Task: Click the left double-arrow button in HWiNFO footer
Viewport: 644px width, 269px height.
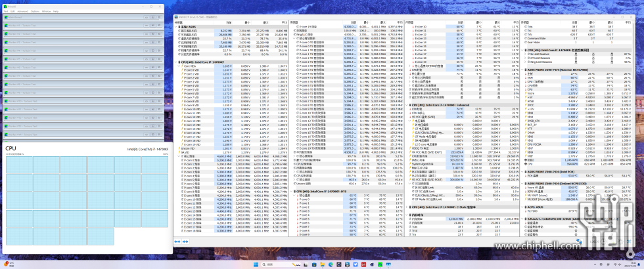Action: pos(177,241)
